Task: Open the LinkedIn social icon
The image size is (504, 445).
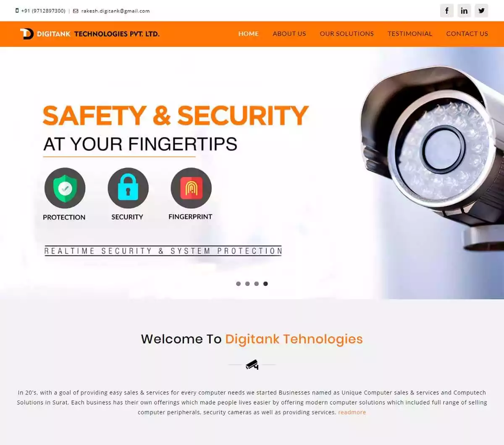Action: tap(464, 11)
